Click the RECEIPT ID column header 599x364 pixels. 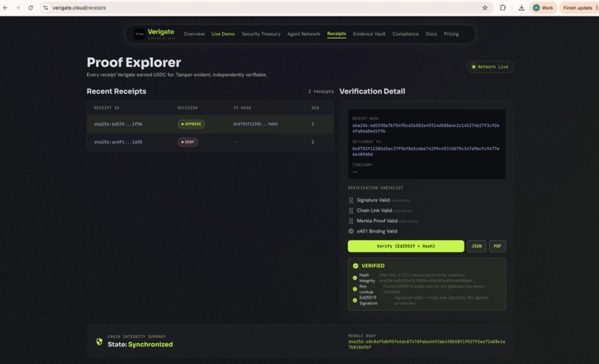(106, 108)
